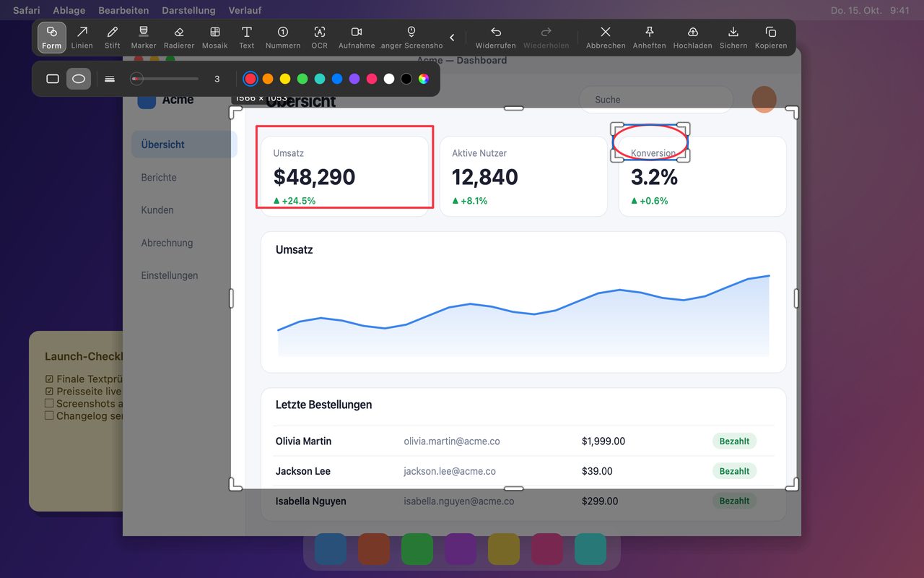Image resolution: width=924 pixels, height=578 pixels.
Task: Start Aufnahme screen recording
Action: tap(357, 38)
